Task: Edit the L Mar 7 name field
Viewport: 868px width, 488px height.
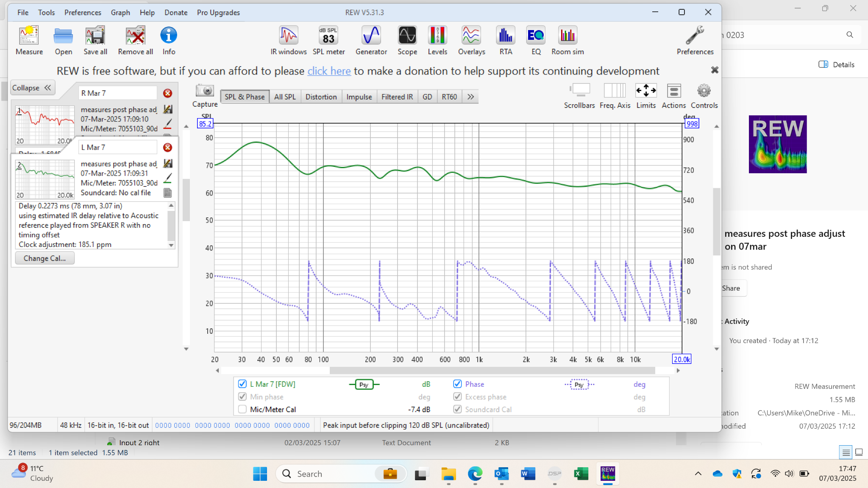Action: point(118,147)
